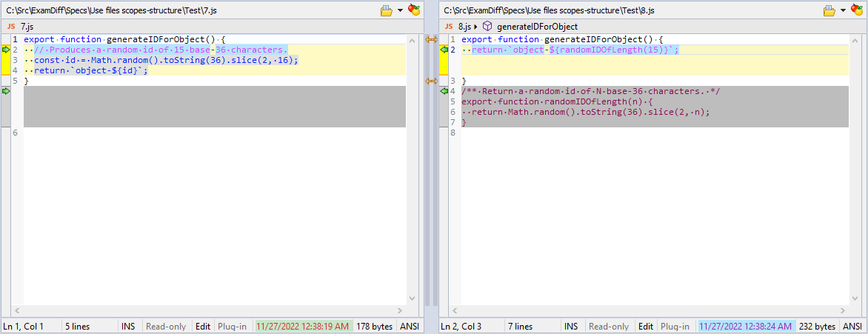Click '7 lines' status bar entry

521,327
